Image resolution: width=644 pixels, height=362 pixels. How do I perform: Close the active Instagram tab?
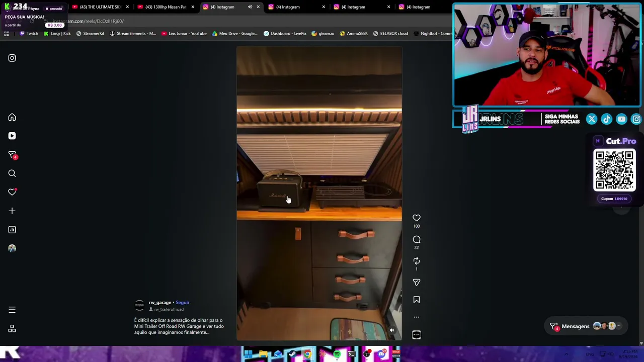(x=258, y=7)
